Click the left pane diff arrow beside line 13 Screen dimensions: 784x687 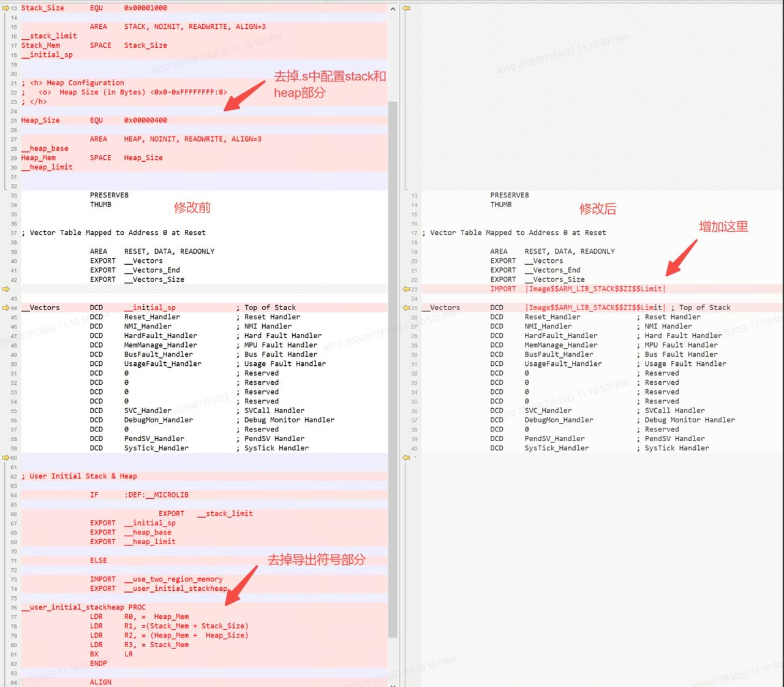(x=6, y=8)
